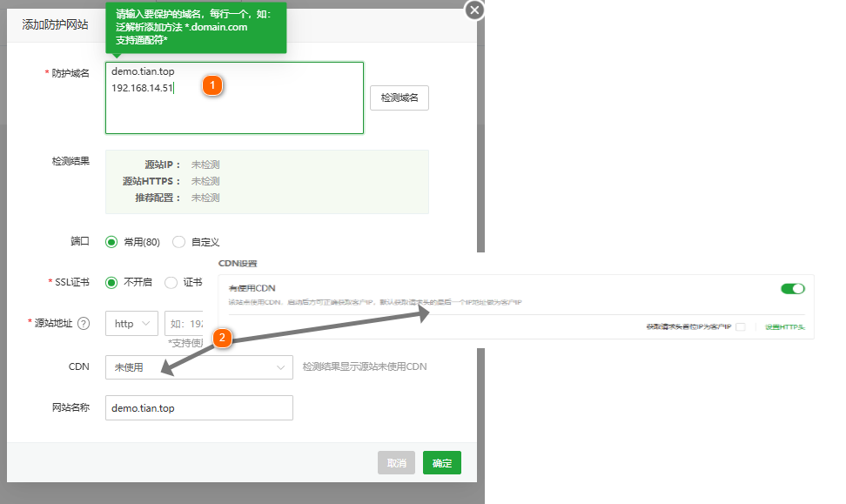846x504 pixels.
Task: Click the close X on the dialog
Action: click(473, 10)
